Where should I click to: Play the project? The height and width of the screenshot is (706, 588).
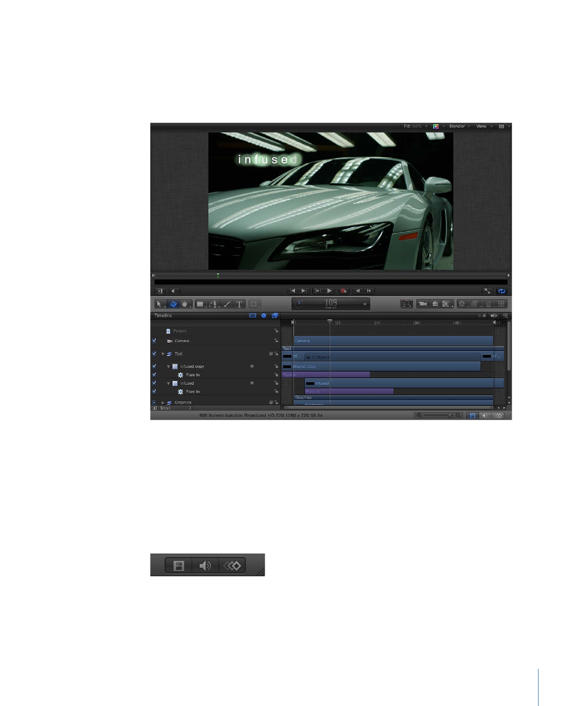point(330,291)
